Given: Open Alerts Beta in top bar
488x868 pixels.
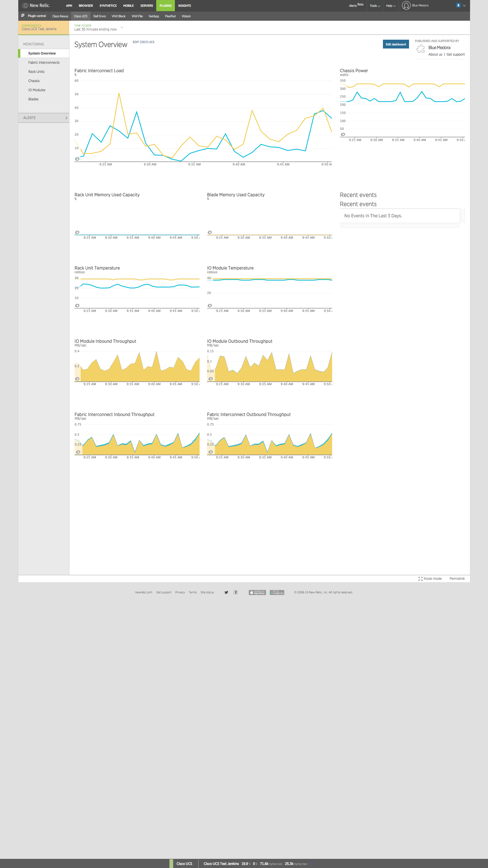Looking at the screenshot, I should click(x=356, y=5).
